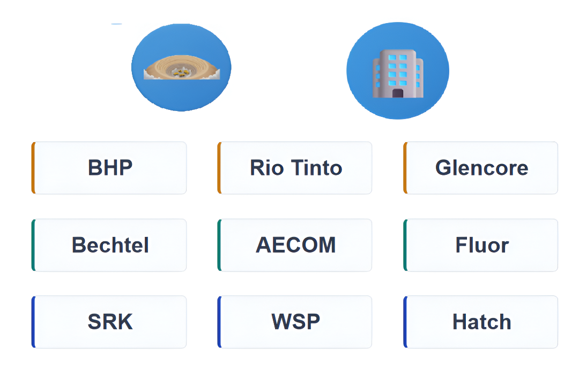Click the blue edge of Hatch card
579x392 pixels.
[405, 322]
